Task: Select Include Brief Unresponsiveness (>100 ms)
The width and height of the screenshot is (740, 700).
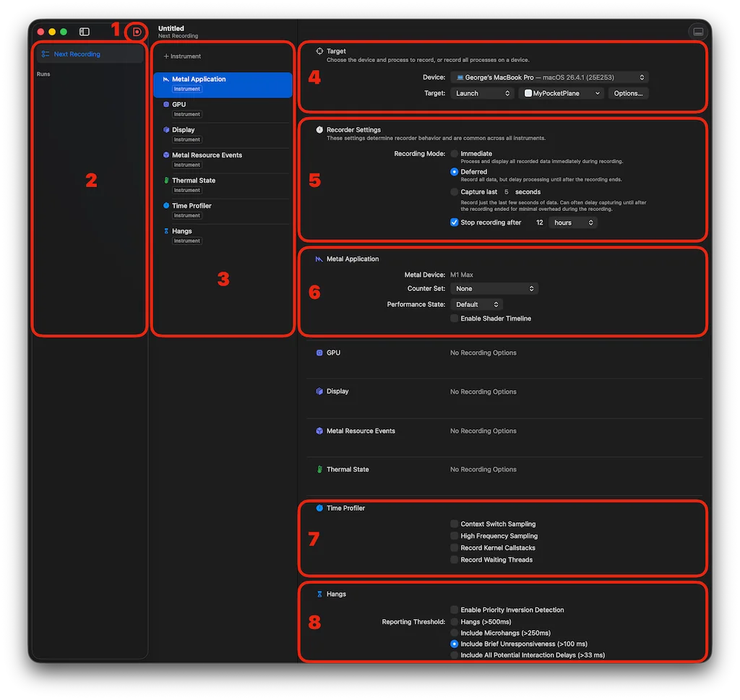Action: click(454, 644)
